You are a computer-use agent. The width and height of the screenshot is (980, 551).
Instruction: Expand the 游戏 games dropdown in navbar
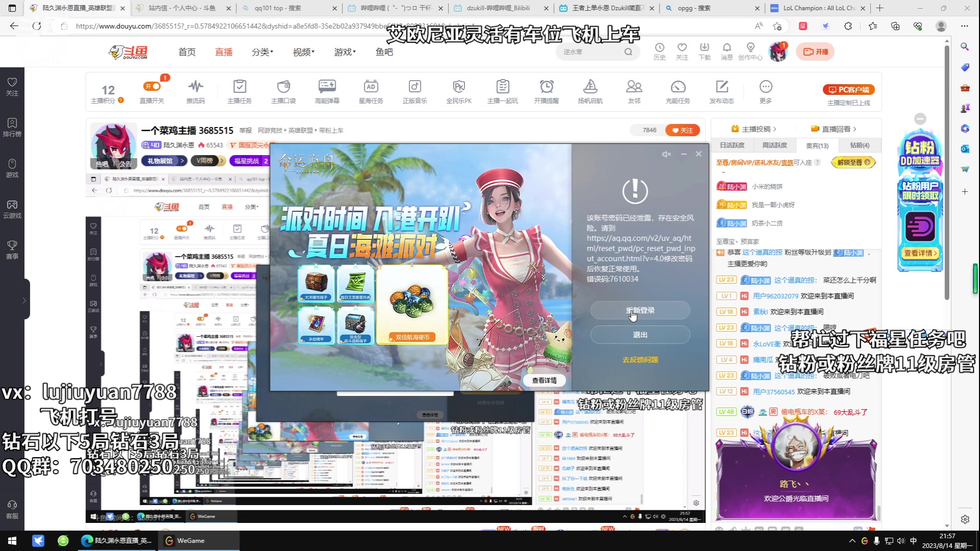(345, 52)
